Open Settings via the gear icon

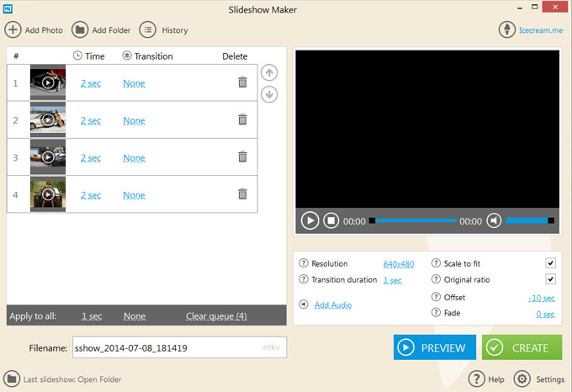tap(522, 379)
